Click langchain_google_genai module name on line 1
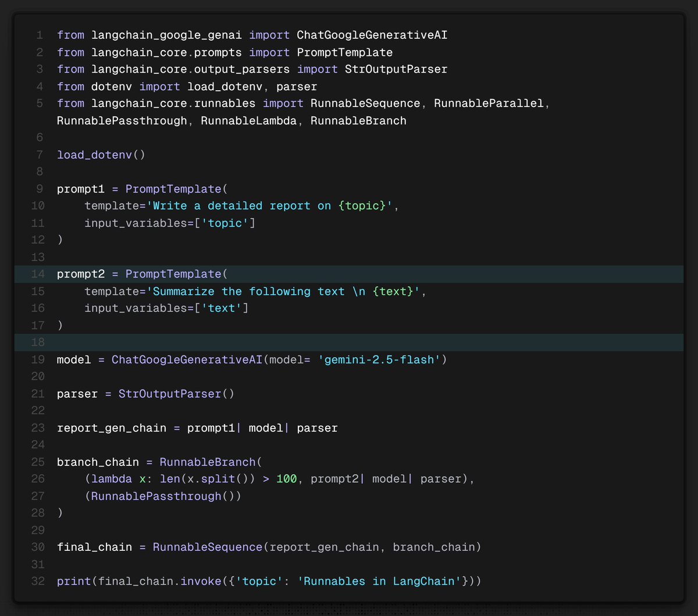Viewport: 698px width, 616px height. pyautogui.click(x=167, y=35)
